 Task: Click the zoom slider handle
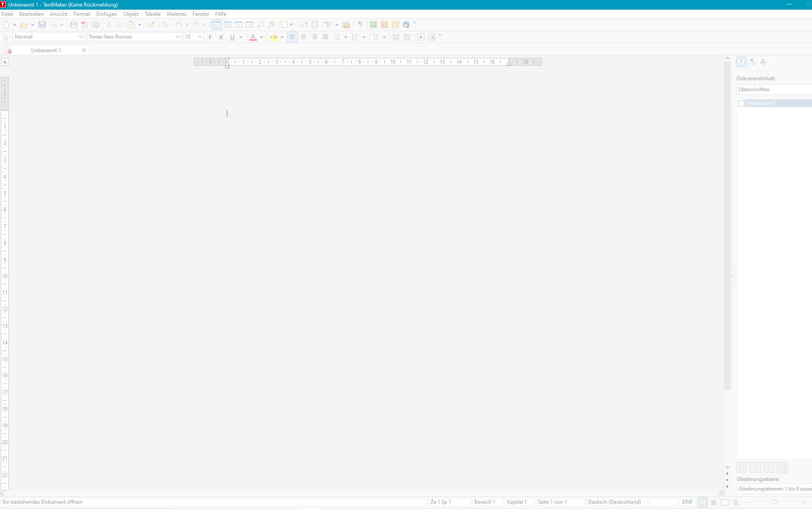click(775, 502)
